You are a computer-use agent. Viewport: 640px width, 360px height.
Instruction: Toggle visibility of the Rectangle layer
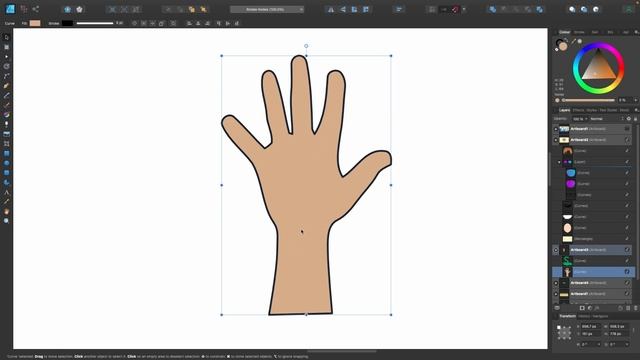[x=627, y=239]
